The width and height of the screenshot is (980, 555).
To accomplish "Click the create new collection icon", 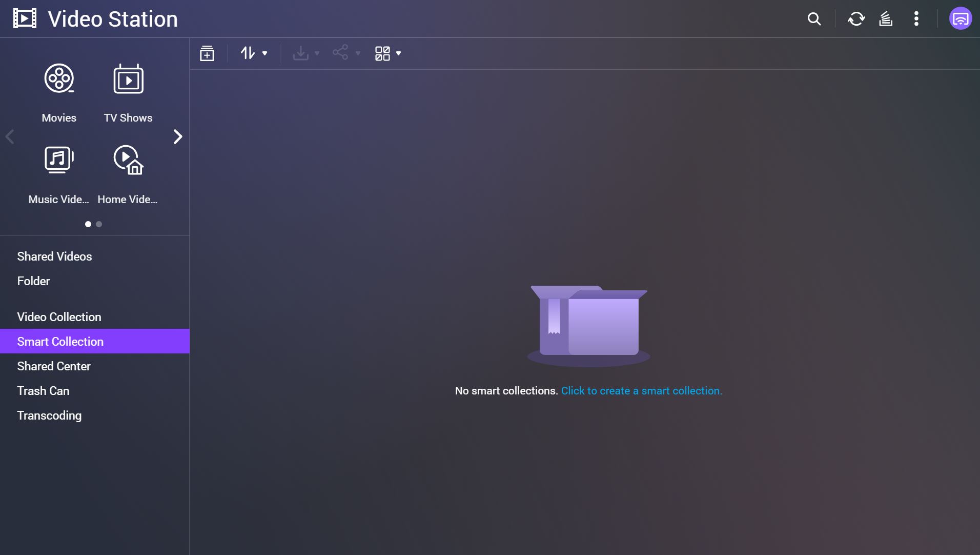I will click(207, 53).
